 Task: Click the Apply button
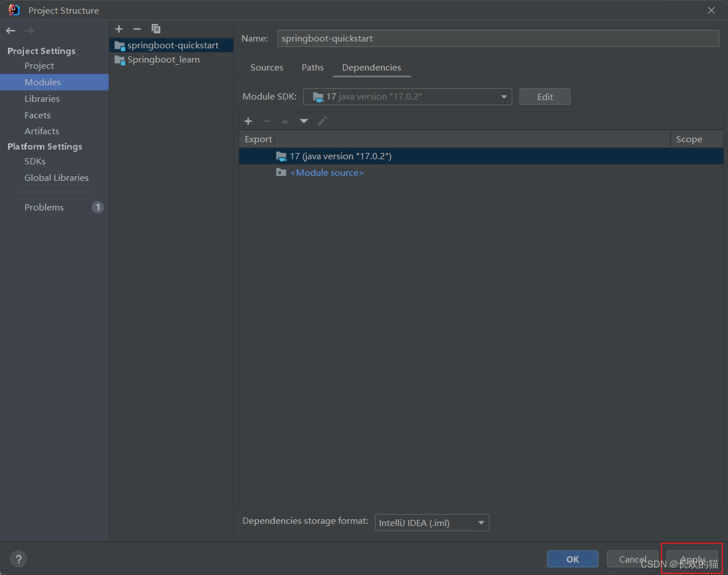click(692, 559)
